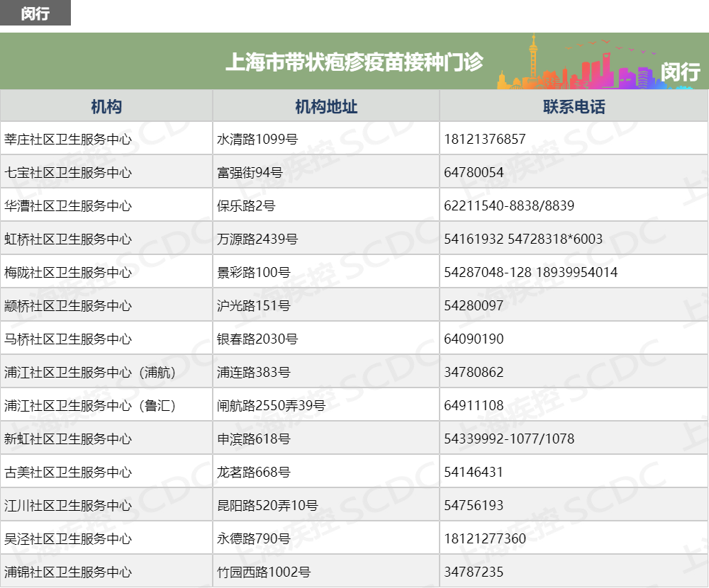
Task: Select address 竹园西路1002号
Action: [x=264, y=572]
